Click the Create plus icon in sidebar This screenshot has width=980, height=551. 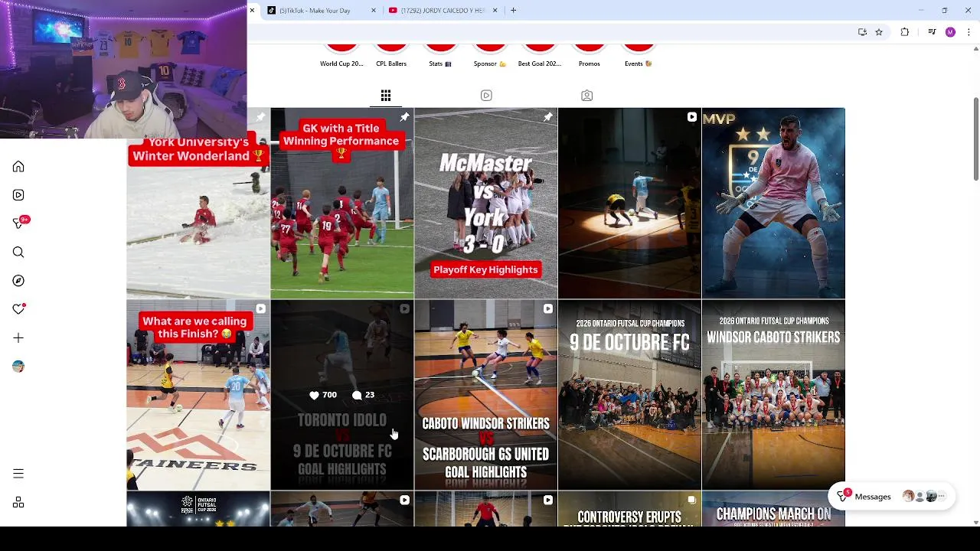(x=18, y=337)
